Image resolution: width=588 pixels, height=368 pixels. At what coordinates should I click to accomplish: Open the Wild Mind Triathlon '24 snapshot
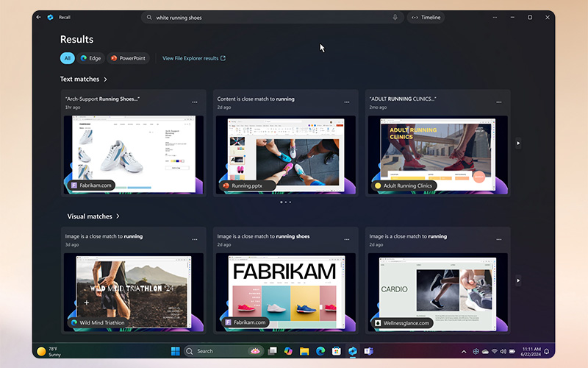[134, 292]
